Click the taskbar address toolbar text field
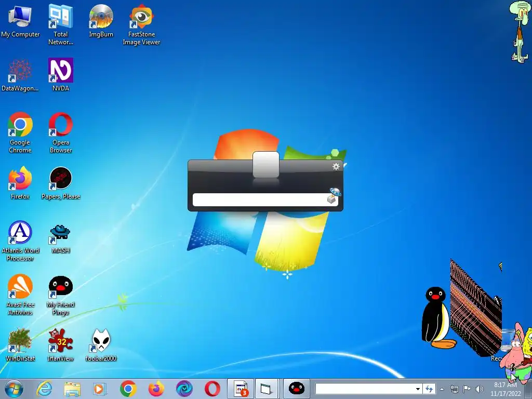This screenshot has height=399, width=532. [364, 389]
